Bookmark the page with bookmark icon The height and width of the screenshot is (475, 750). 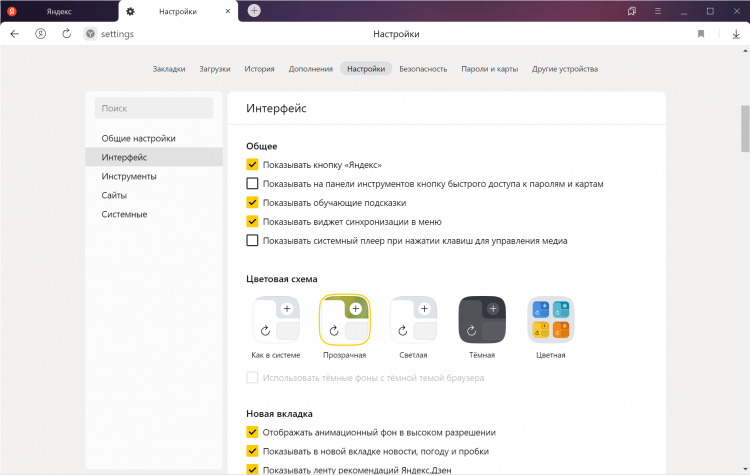tap(701, 34)
